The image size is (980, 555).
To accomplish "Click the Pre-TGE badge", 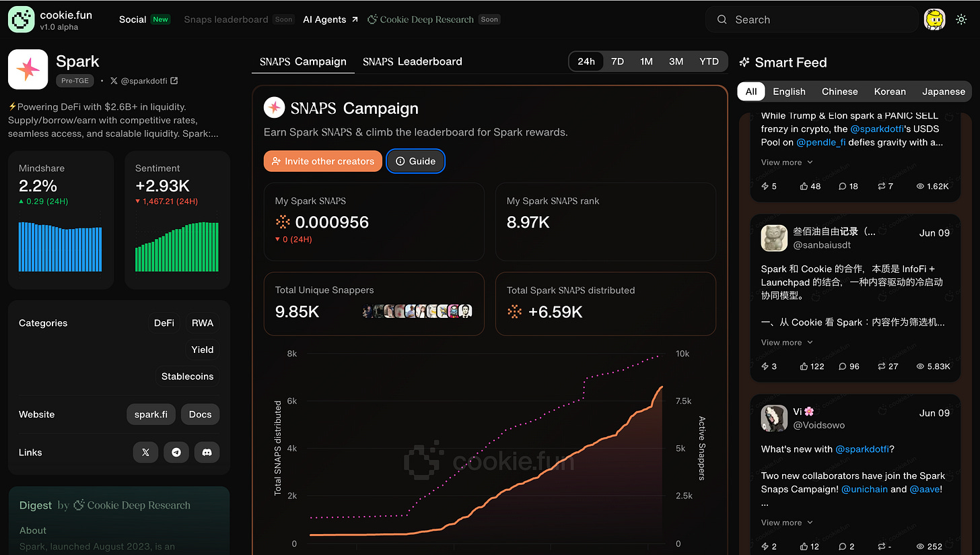I will pyautogui.click(x=75, y=81).
